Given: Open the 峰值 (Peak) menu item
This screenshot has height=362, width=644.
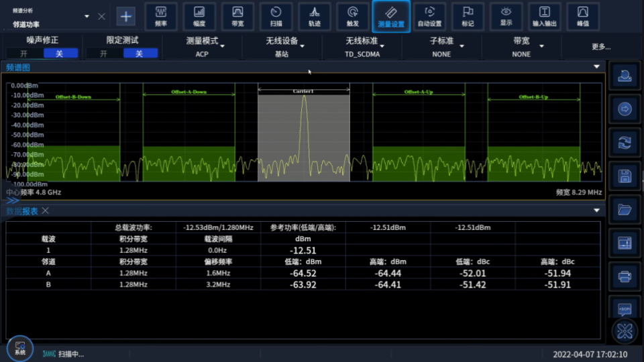Looking at the screenshot, I should [x=582, y=16].
